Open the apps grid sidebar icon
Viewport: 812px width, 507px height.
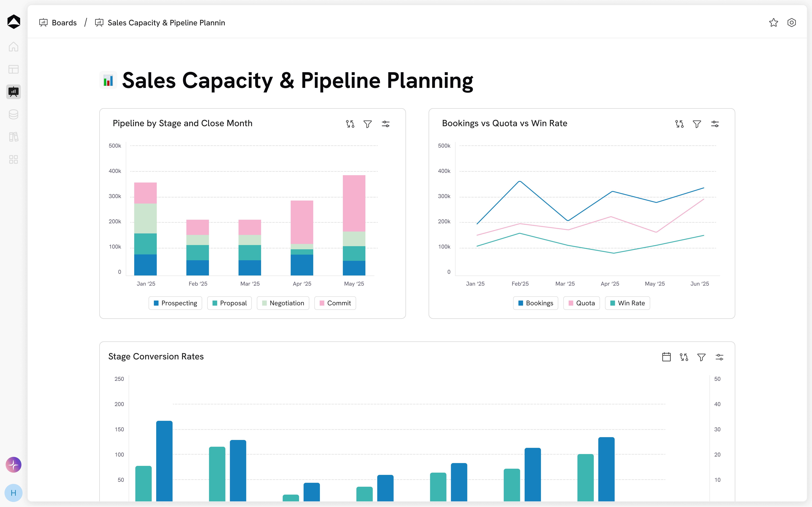[13, 159]
